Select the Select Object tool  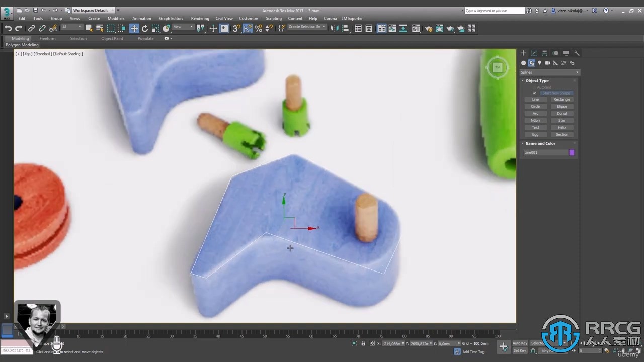89,29
